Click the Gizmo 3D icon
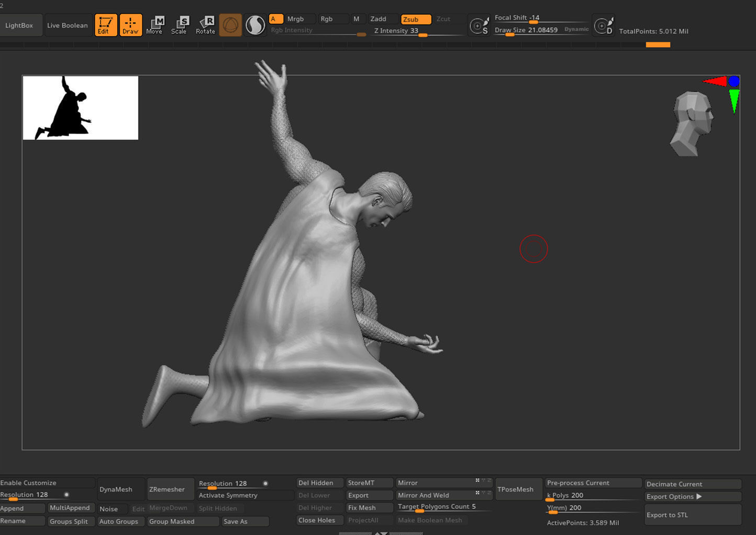 [230, 25]
